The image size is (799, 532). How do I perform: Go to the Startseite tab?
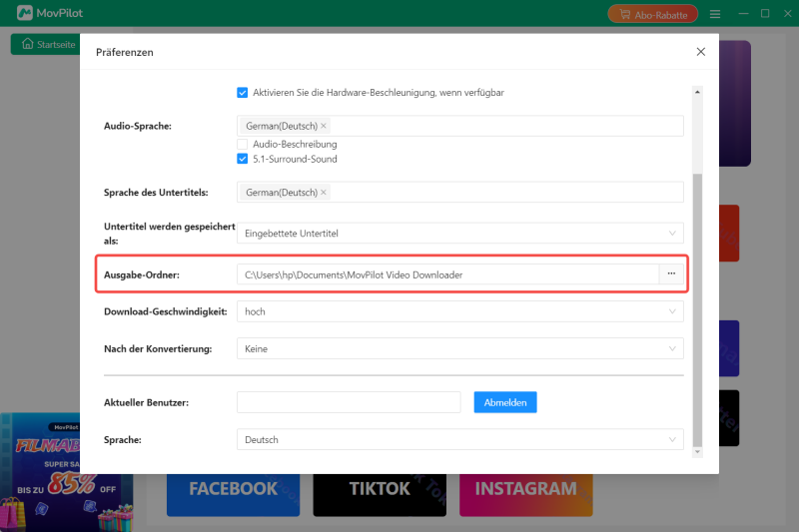click(x=46, y=44)
